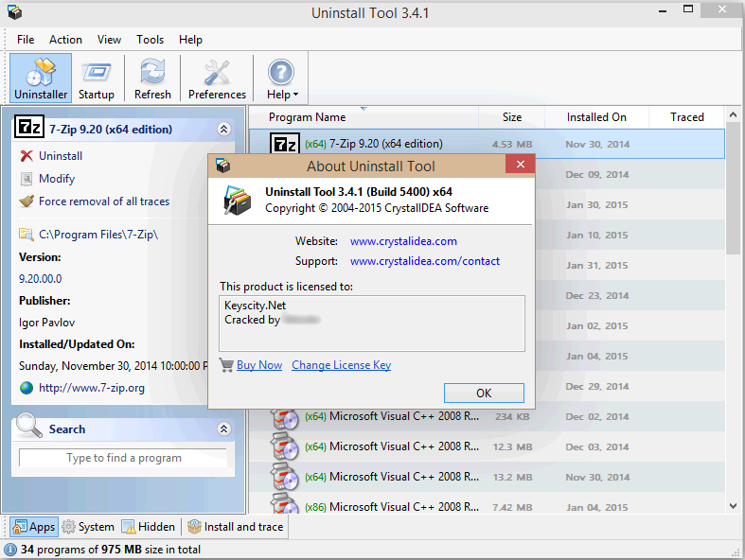Open the File menu

[26, 40]
